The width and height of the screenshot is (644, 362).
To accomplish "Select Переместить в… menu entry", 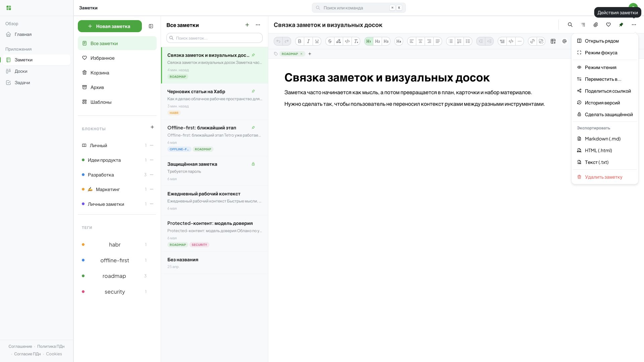I will click(x=605, y=79).
